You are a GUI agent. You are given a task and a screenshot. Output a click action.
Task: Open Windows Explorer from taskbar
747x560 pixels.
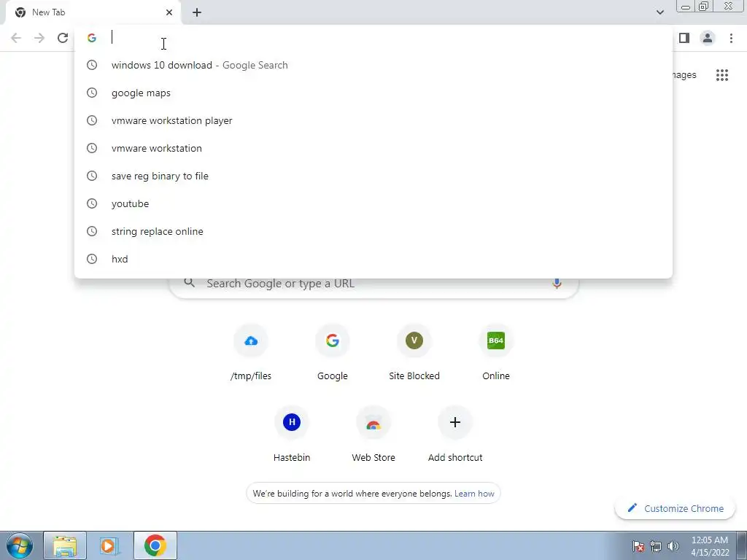65,545
